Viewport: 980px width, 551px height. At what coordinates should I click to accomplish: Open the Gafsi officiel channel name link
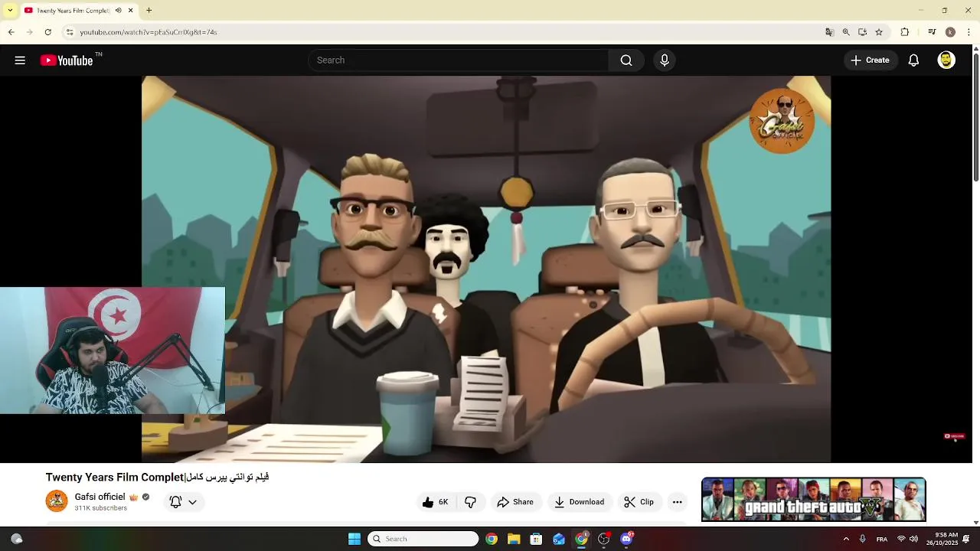pyautogui.click(x=100, y=497)
